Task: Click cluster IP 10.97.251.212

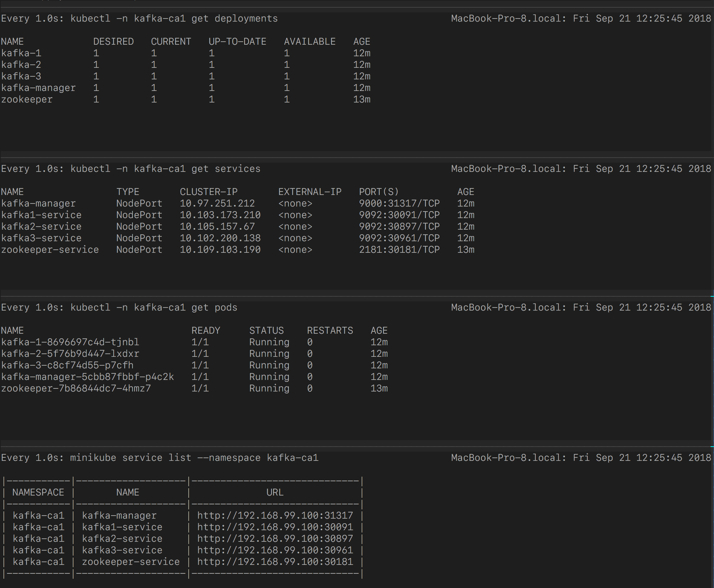Action: point(218,203)
